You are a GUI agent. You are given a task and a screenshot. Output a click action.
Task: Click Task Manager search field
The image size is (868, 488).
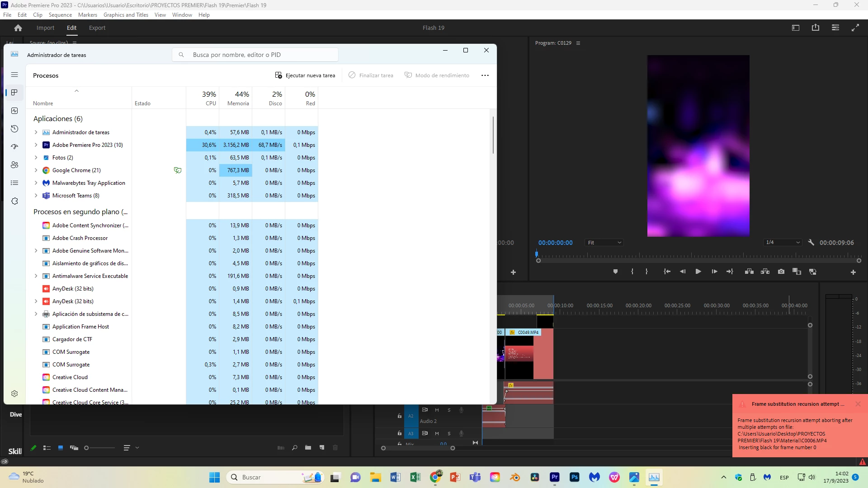[x=255, y=55]
